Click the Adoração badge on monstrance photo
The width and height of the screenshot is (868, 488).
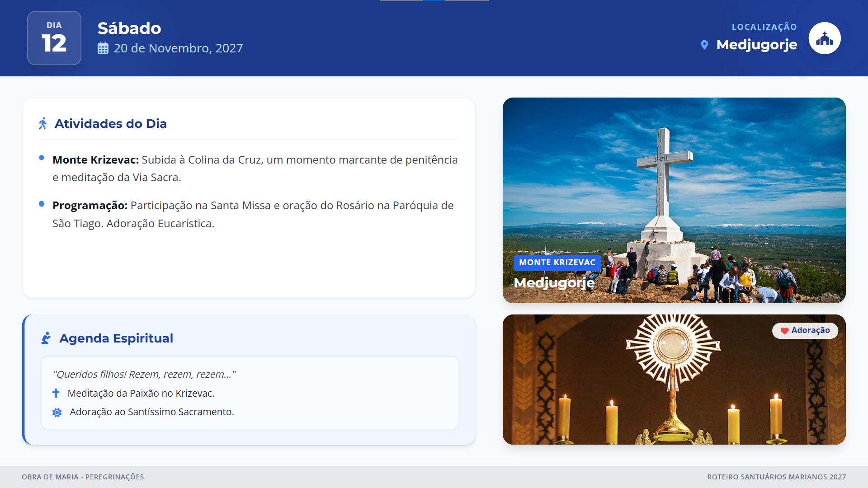[x=805, y=330]
